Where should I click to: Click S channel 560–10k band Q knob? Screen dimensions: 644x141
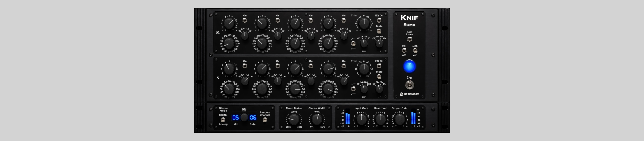click(x=311, y=81)
